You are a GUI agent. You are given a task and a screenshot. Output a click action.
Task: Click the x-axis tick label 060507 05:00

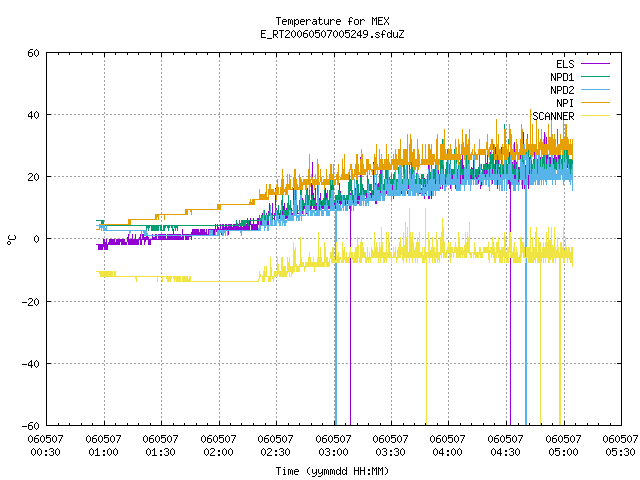564,446
